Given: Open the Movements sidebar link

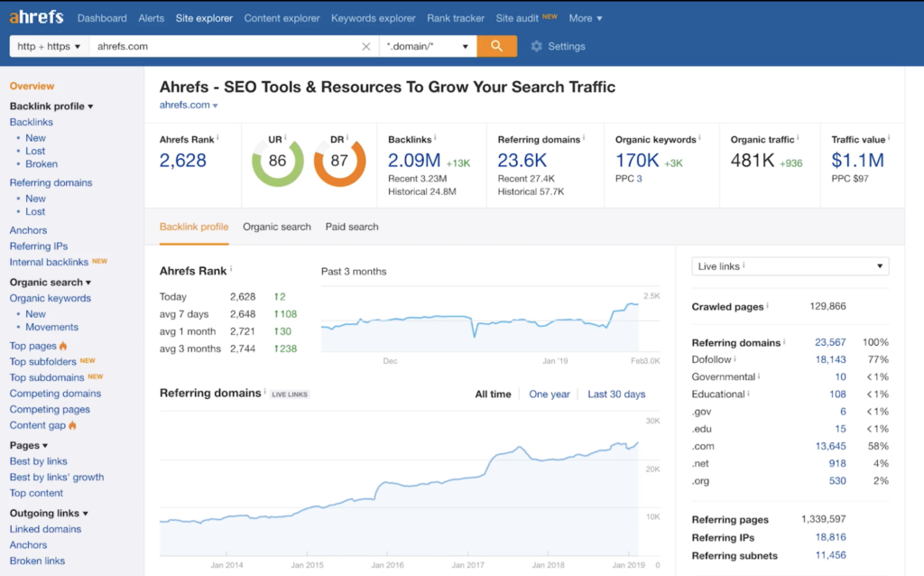Looking at the screenshot, I should point(51,327).
